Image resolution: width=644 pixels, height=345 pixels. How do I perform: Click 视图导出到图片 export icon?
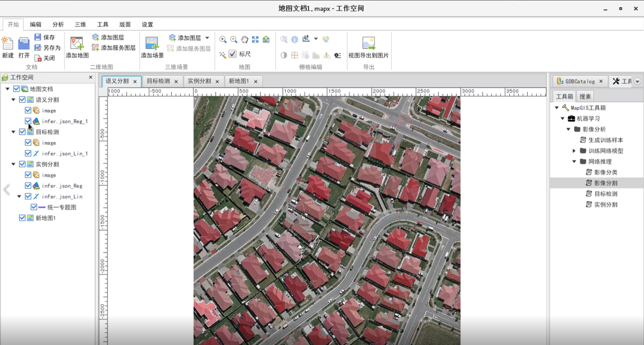click(369, 43)
